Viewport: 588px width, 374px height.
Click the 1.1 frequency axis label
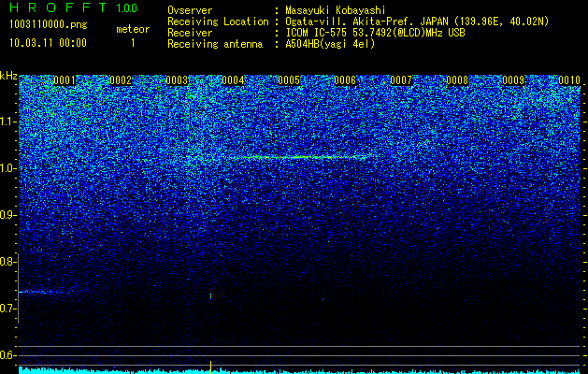point(7,122)
